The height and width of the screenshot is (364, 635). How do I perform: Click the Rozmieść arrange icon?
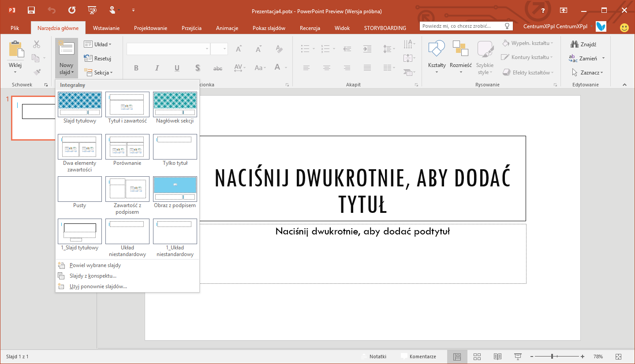coord(460,48)
